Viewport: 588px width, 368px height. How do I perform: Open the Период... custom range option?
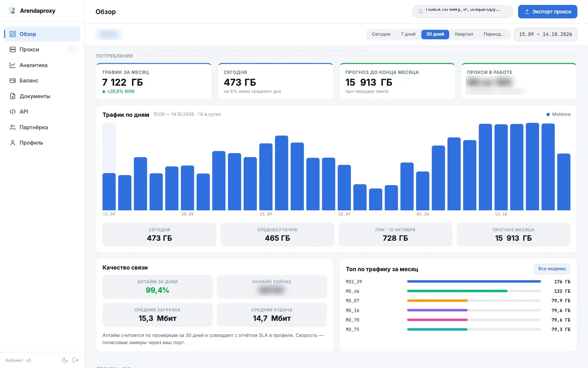tap(494, 34)
